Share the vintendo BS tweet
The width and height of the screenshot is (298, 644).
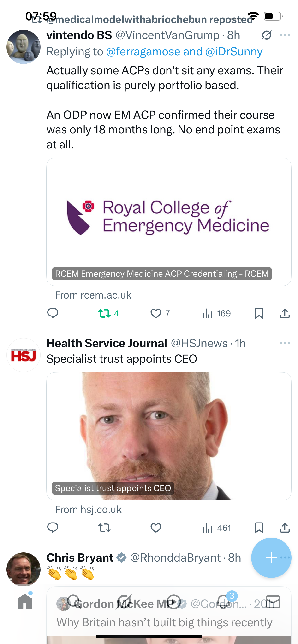[285, 313]
